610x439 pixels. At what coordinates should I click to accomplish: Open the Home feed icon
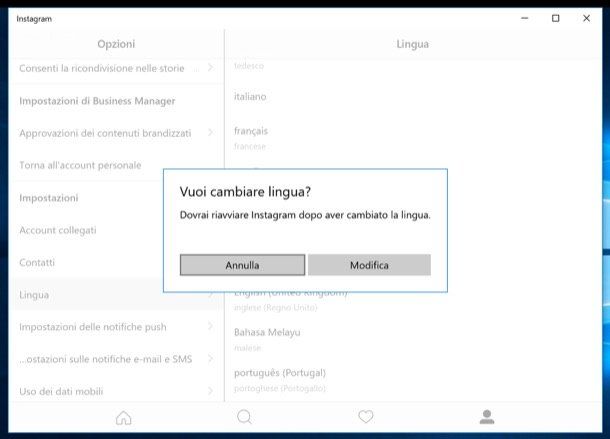124,418
